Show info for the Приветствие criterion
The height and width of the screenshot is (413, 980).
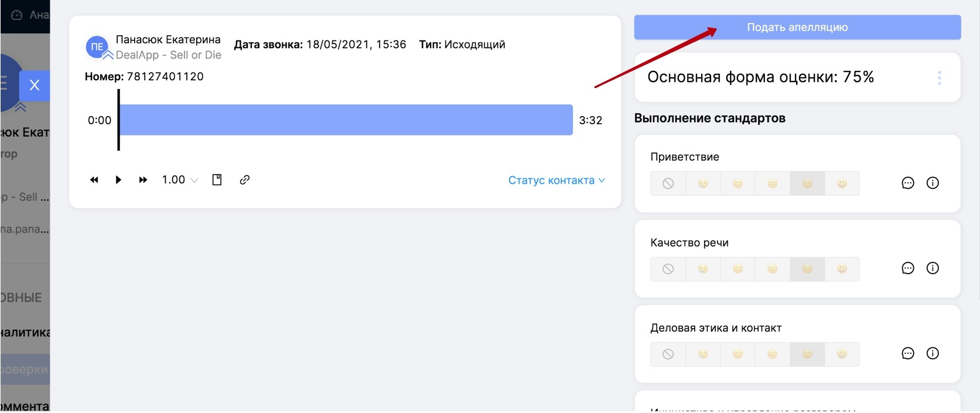[933, 183]
